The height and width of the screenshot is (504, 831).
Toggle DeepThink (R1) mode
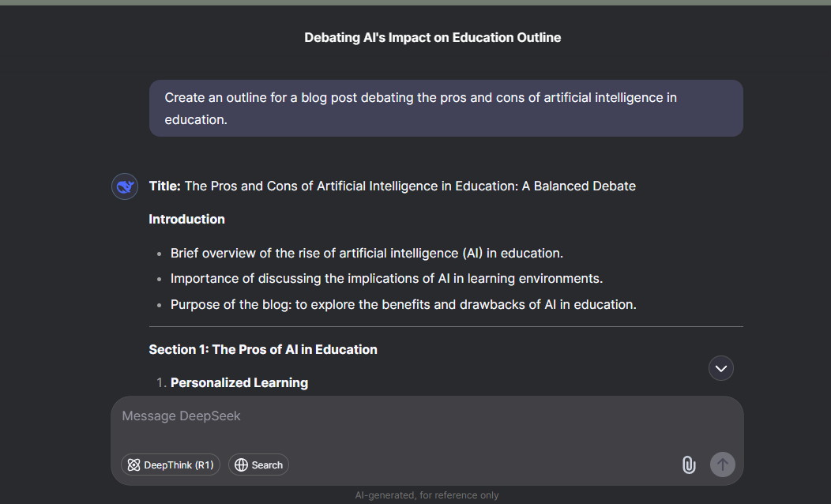pyautogui.click(x=170, y=465)
